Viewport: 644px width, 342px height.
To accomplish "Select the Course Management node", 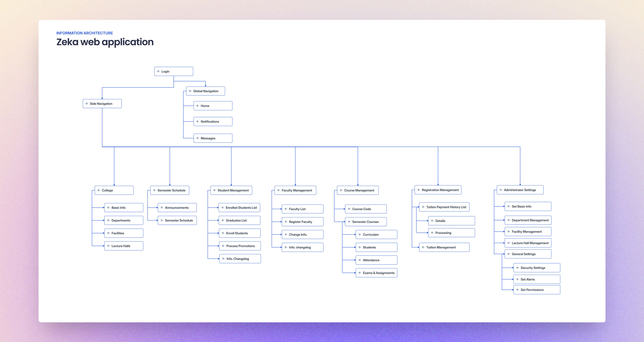I will (358, 190).
